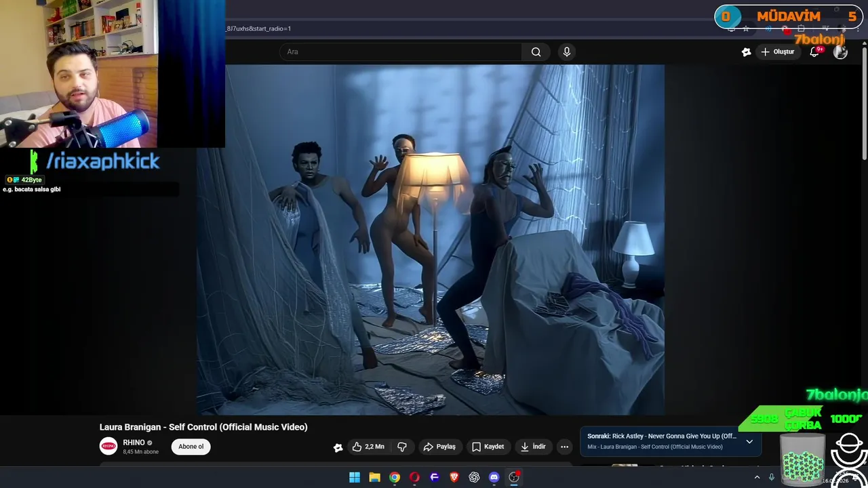Click the system tray microphone icon
The image size is (868, 488).
(772, 477)
